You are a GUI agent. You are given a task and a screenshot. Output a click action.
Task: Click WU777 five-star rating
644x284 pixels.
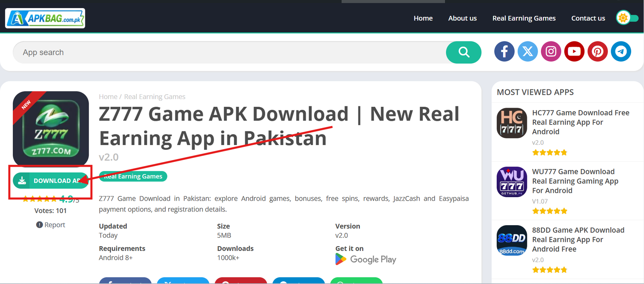click(x=550, y=211)
